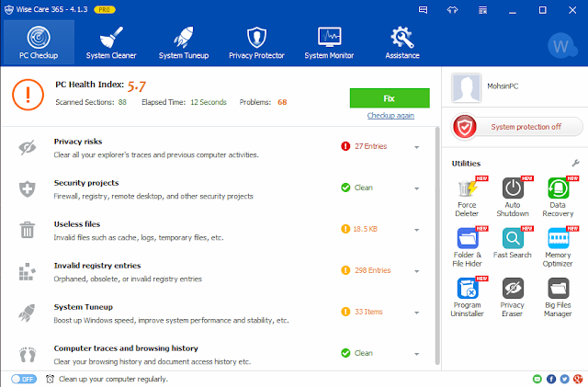Click the W account logo top right
The width and height of the screenshot is (588, 387).
click(561, 46)
